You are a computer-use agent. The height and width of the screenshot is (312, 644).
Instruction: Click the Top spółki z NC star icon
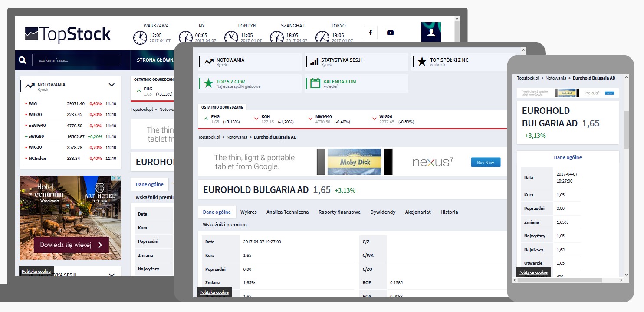point(422,62)
